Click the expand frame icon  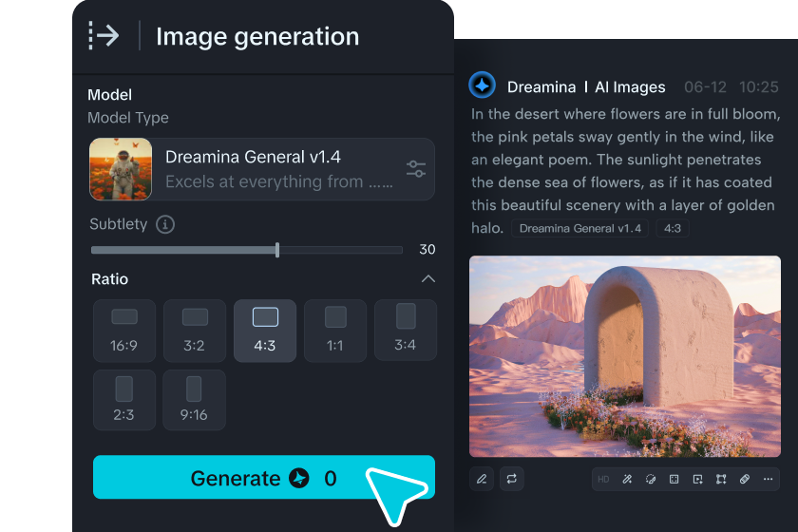tap(674, 479)
